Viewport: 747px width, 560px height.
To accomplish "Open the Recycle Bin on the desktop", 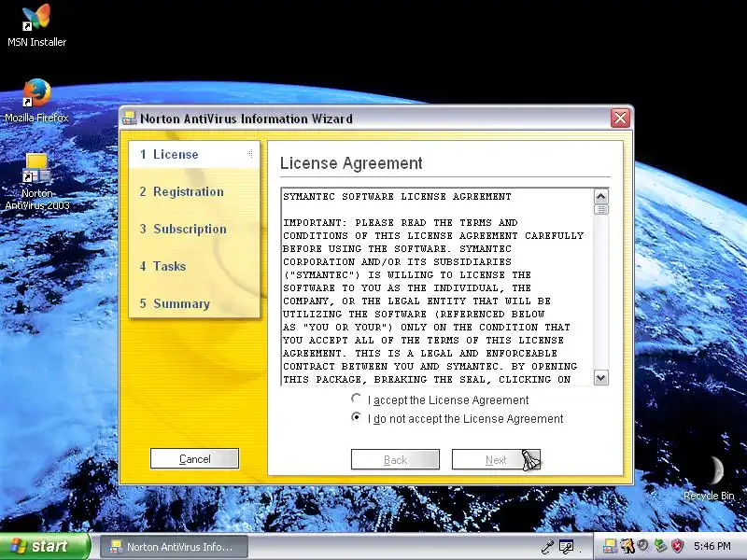I will (709, 478).
